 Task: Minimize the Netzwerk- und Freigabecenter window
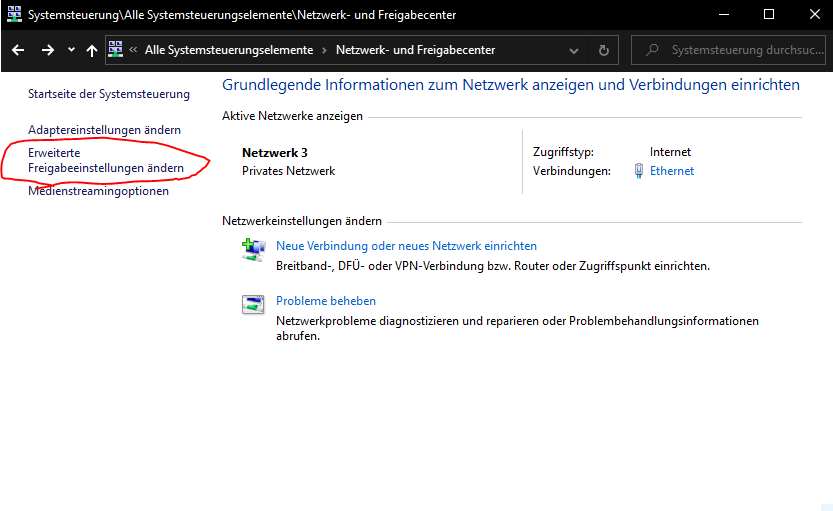pyautogui.click(x=724, y=14)
